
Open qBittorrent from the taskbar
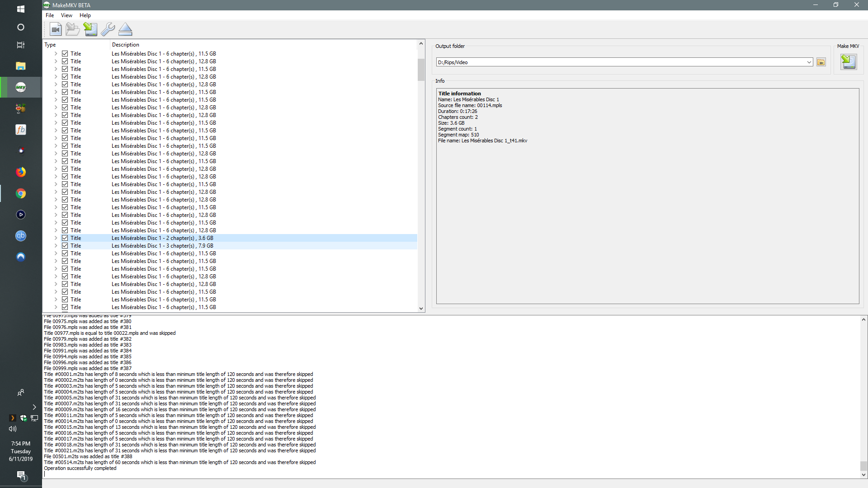coord(21,236)
